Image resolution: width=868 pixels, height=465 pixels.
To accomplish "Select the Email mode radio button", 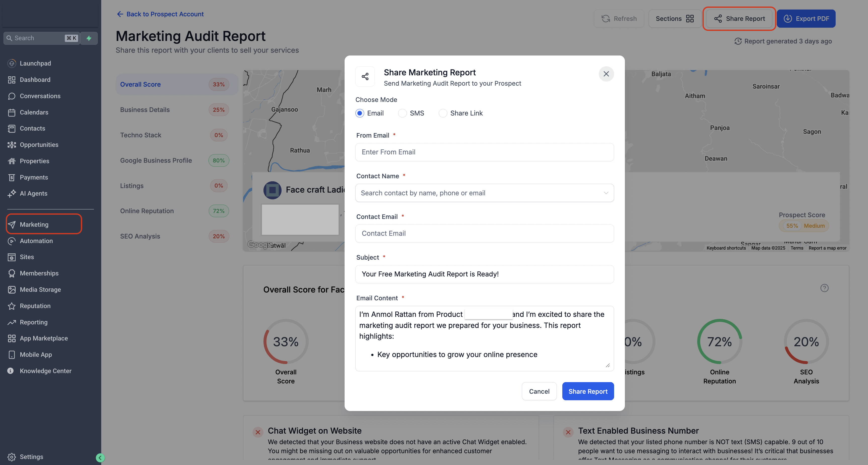I will coord(360,113).
